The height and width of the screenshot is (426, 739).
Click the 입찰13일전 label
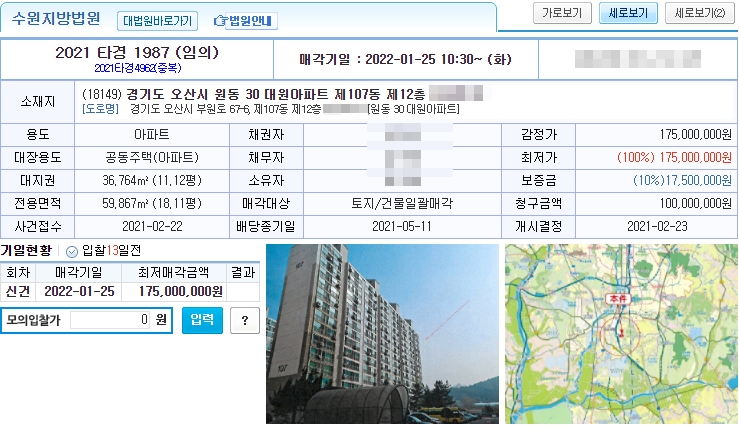[x=112, y=251]
